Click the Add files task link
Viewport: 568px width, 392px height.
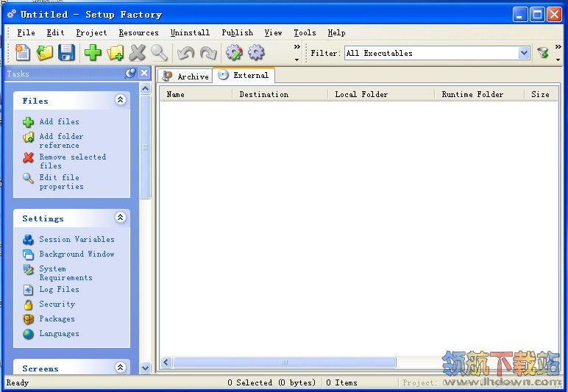point(60,121)
